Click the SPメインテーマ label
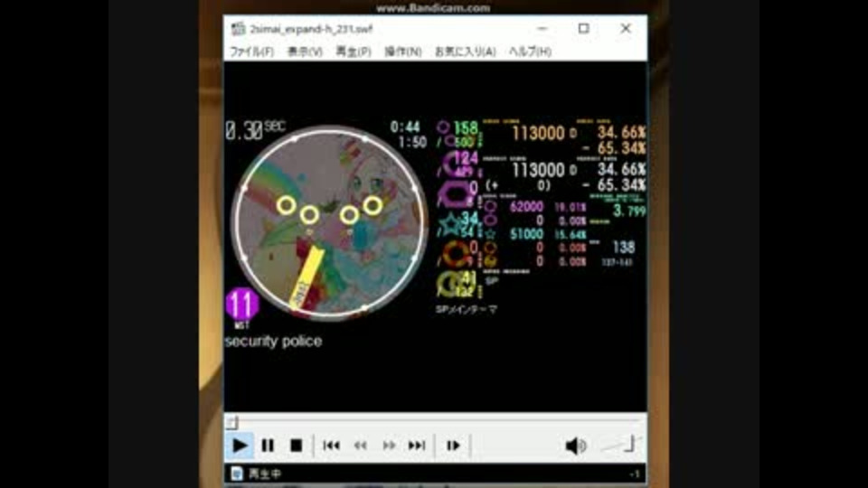 click(x=467, y=309)
